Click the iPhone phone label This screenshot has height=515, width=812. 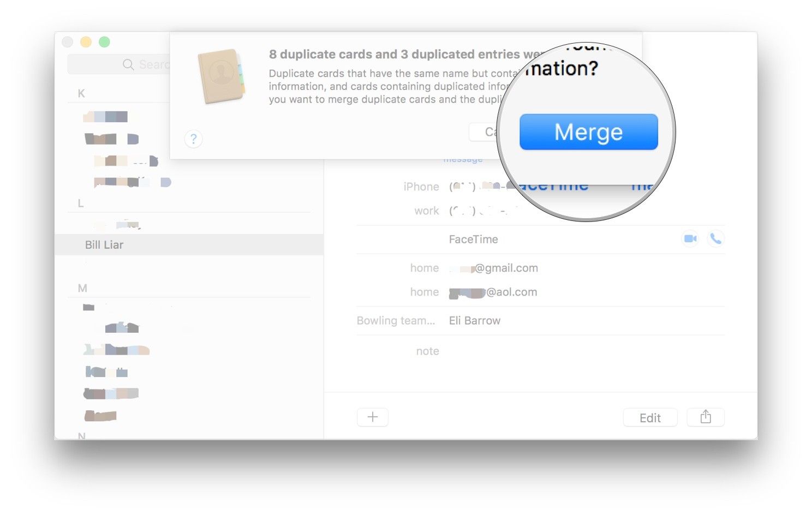point(421,187)
